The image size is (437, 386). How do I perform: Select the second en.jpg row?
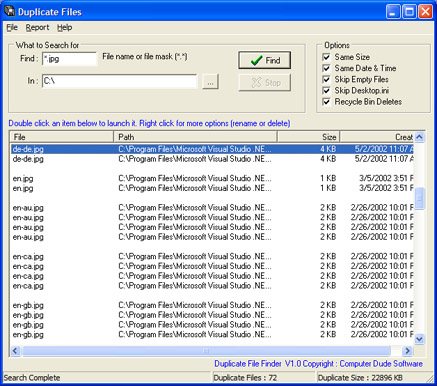click(x=212, y=188)
